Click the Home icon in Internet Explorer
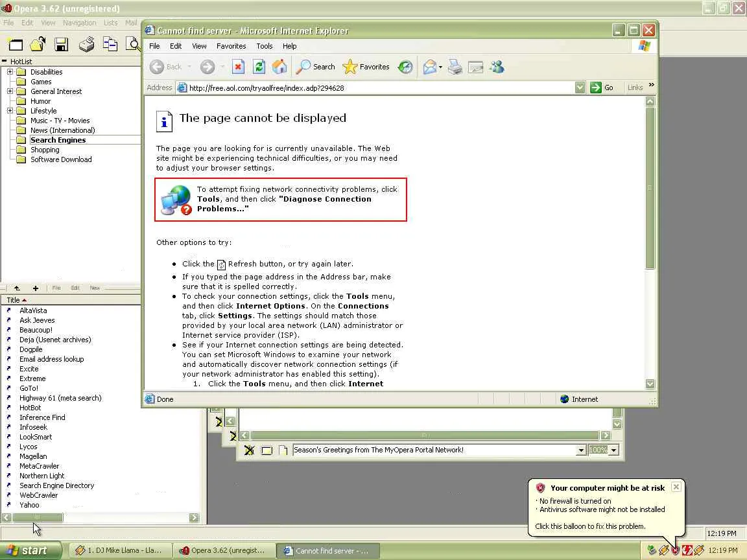The image size is (747, 560). 279,67
